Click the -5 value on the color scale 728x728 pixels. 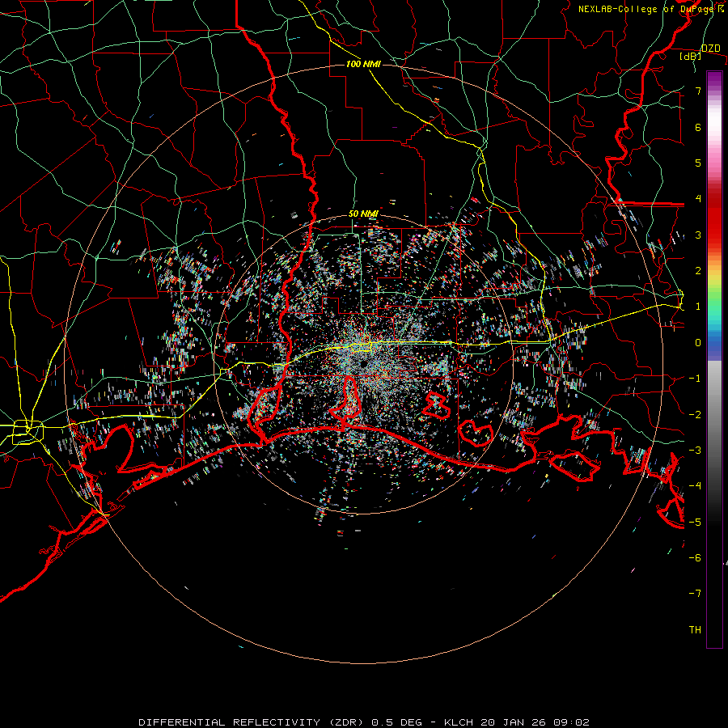point(695,522)
